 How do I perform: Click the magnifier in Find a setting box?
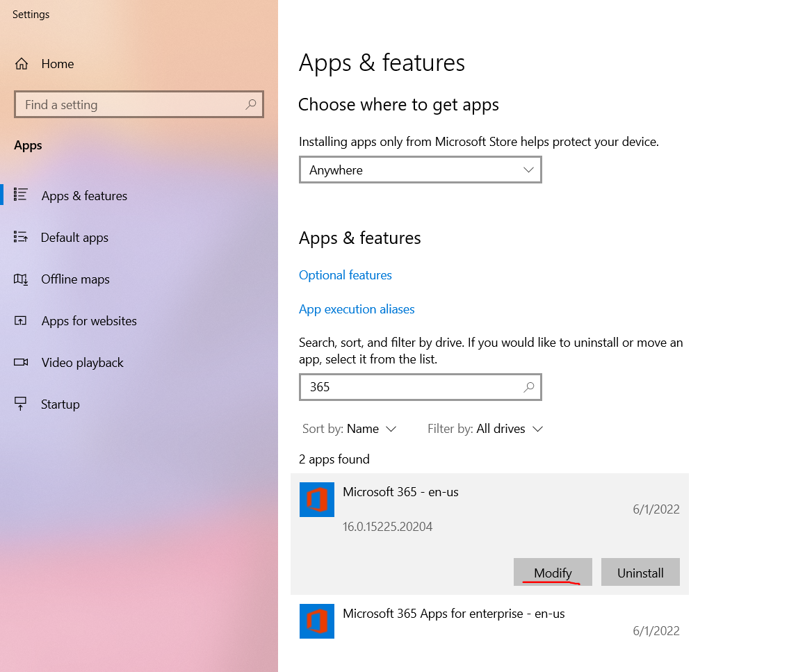[x=250, y=104]
